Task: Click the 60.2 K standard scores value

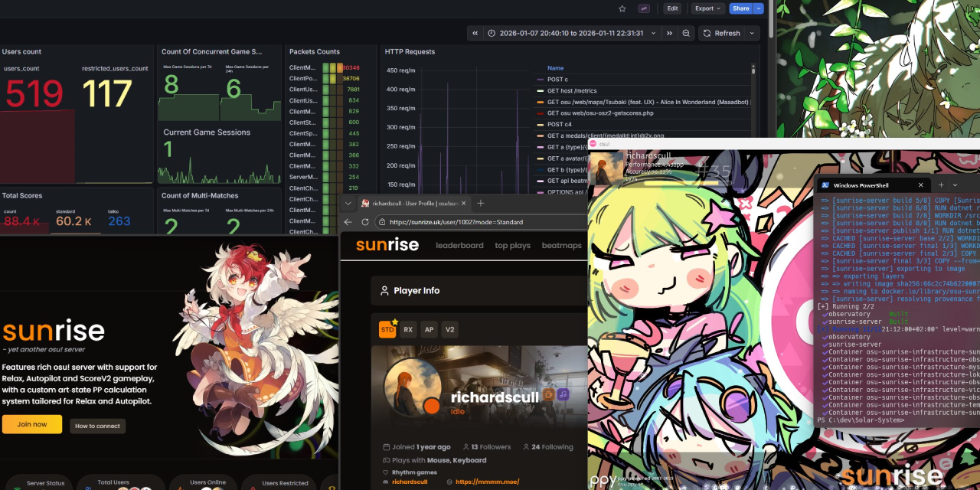Action: [73, 221]
